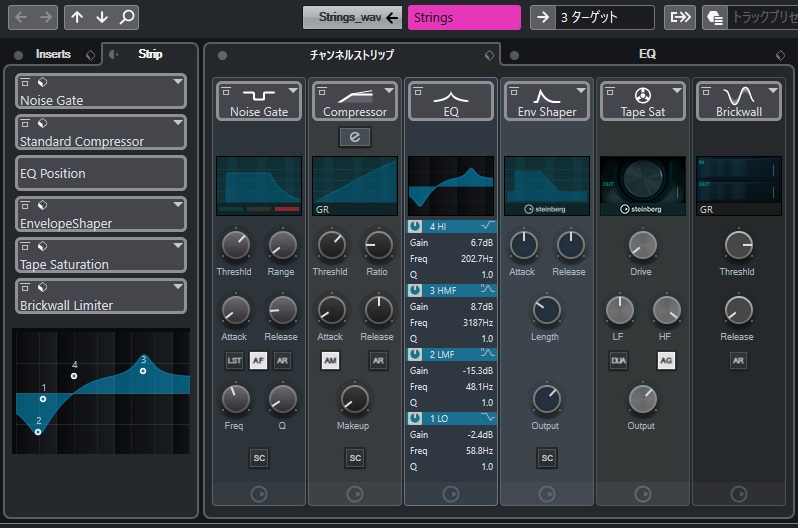Click EQ section diamond icon
The image size is (798, 528).
coord(780,55)
